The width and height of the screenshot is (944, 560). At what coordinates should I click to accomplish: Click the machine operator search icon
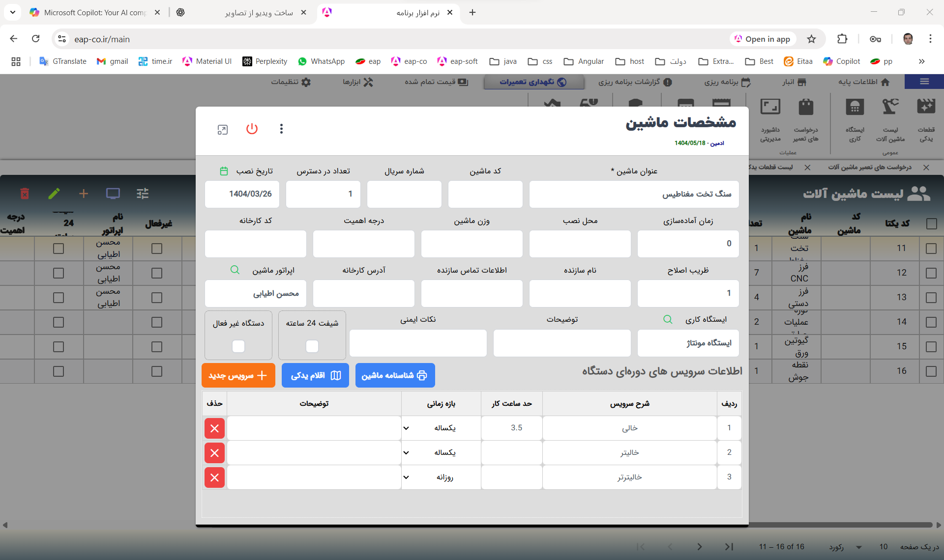coord(235,270)
